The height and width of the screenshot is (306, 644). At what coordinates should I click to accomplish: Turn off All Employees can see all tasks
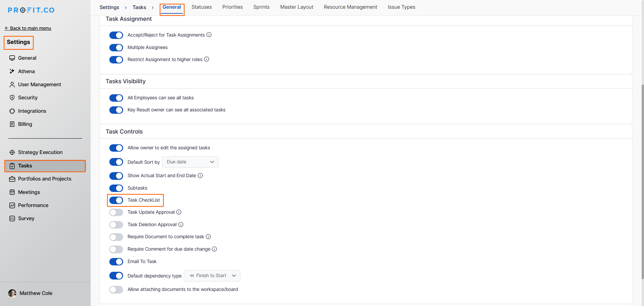[116, 98]
